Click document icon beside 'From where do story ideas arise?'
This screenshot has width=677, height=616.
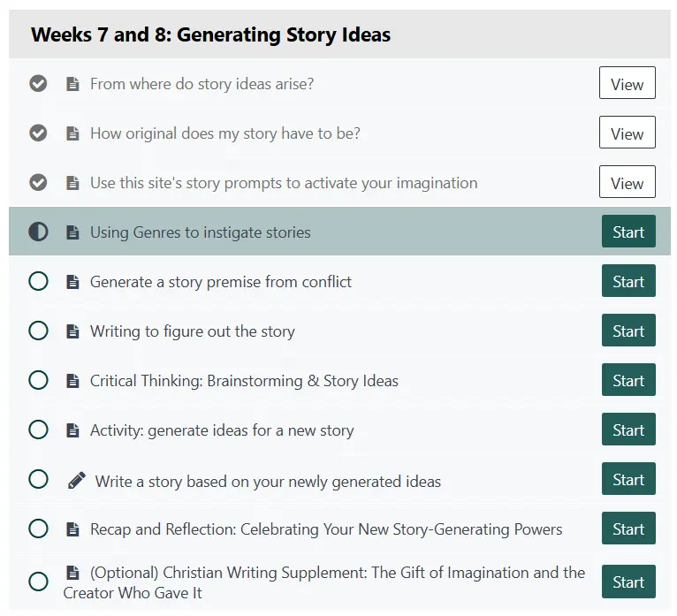(x=72, y=84)
